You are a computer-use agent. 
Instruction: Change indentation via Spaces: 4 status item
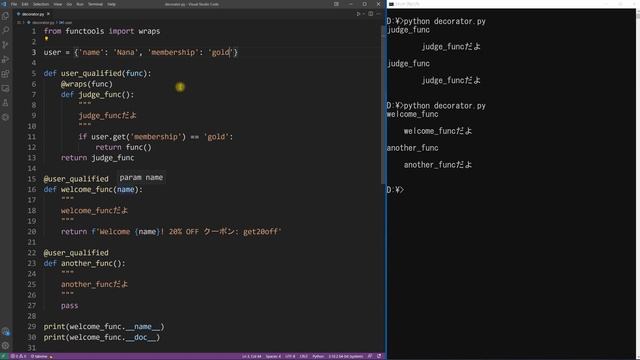pyautogui.click(x=273, y=356)
